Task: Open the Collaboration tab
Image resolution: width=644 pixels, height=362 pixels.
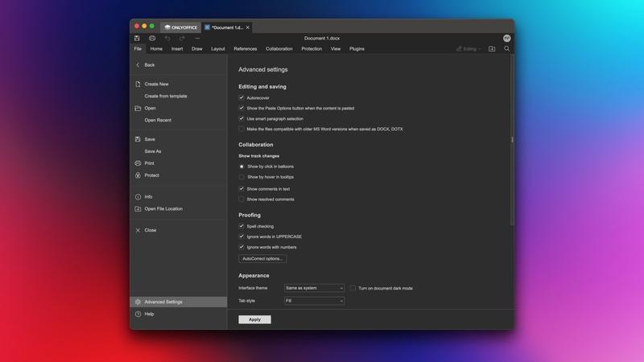Action: tap(279, 49)
